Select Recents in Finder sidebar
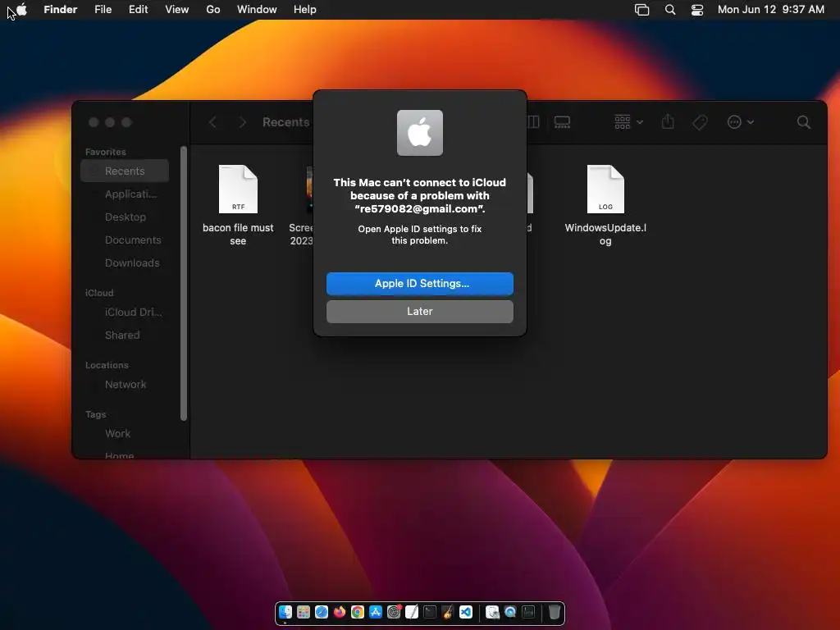The height and width of the screenshot is (630, 840). click(x=125, y=171)
